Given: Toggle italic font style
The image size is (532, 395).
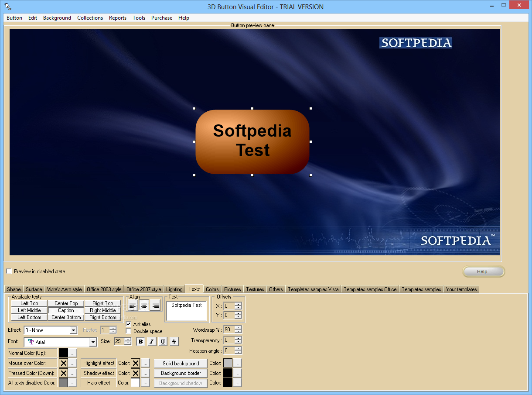Looking at the screenshot, I should pos(151,342).
